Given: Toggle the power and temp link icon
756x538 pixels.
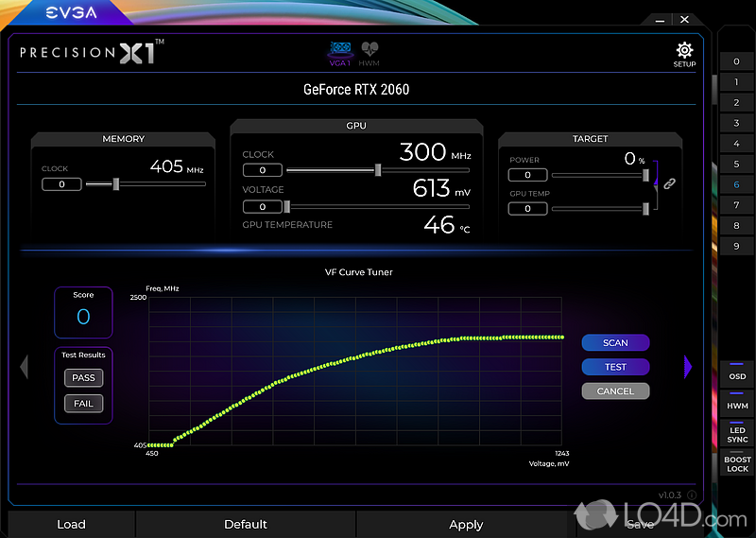Looking at the screenshot, I should [x=669, y=183].
